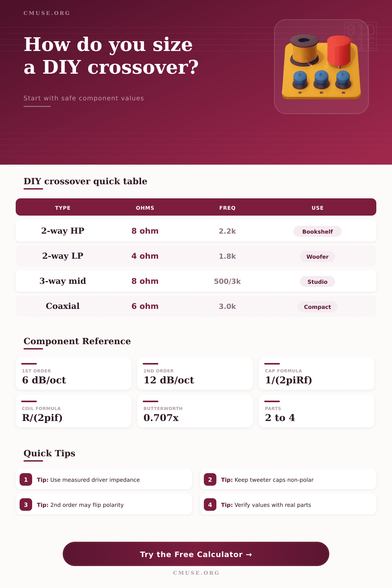Click the CMUSE.ORG footer link

point(196,573)
